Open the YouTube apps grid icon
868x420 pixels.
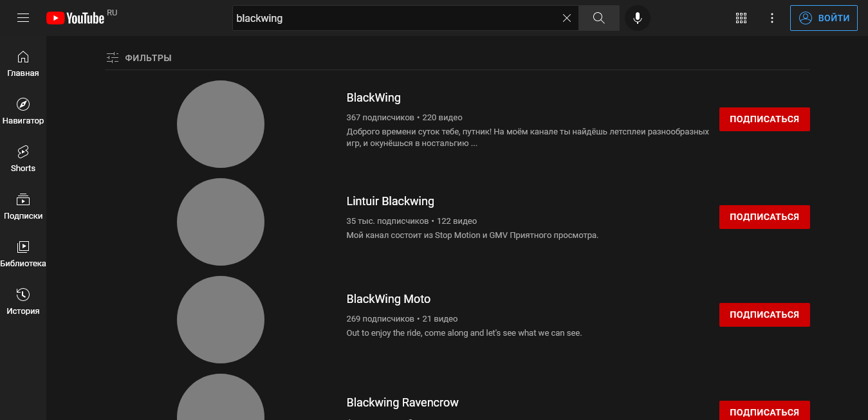(x=741, y=18)
